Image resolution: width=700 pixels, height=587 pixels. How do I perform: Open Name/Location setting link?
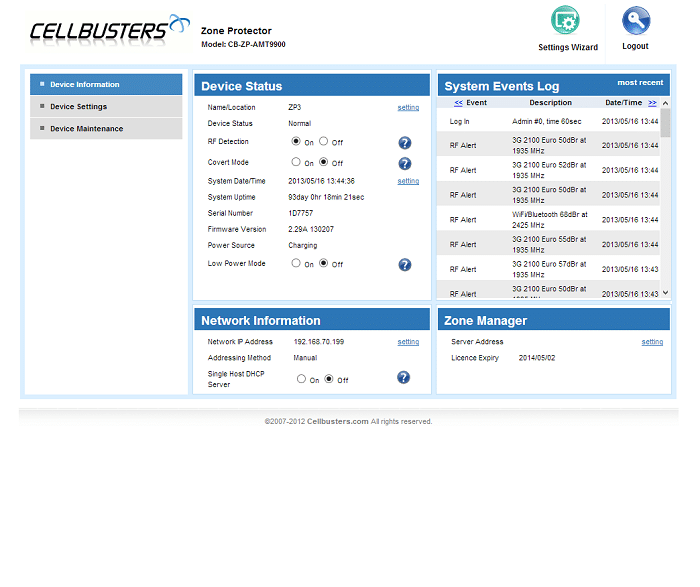408,108
